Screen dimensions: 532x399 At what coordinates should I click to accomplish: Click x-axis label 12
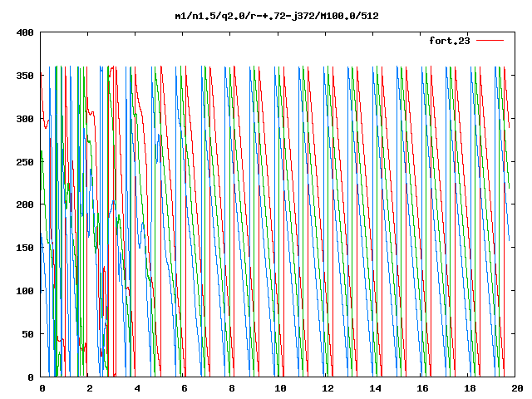click(328, 388)
